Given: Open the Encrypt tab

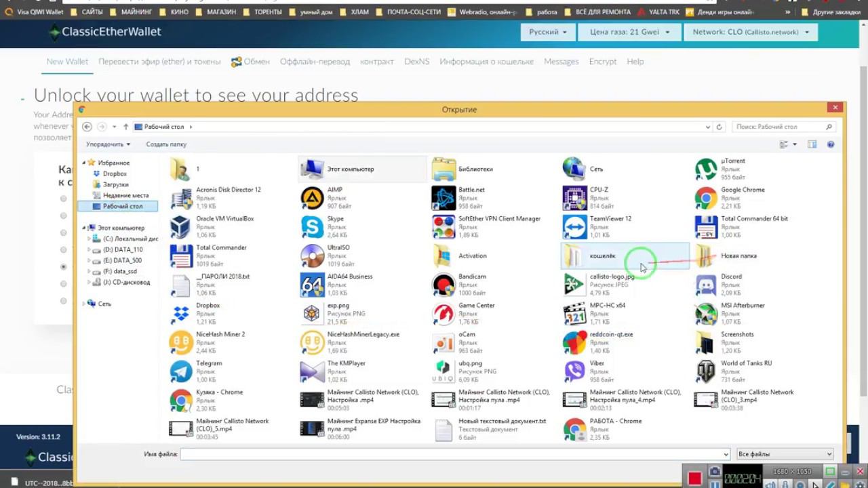Looking at the screenshot, I should (x=603, y=62).
